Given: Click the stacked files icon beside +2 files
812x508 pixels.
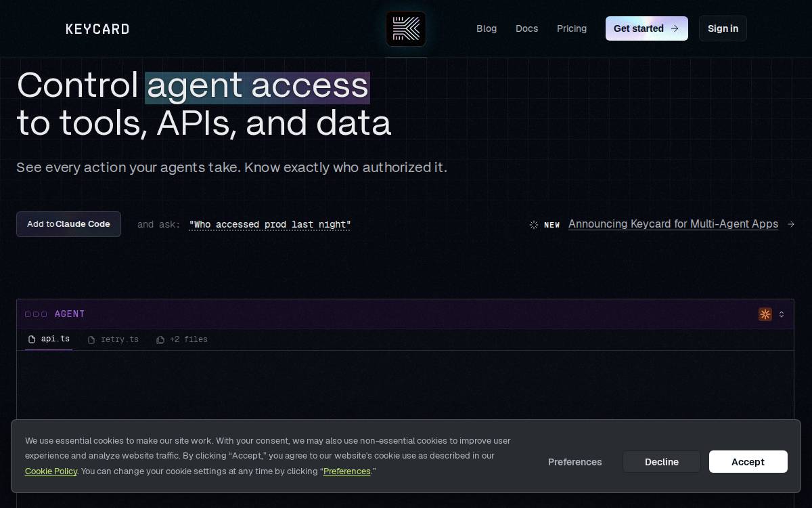Looking at the screenshot, I should click(x=160, y=340).
